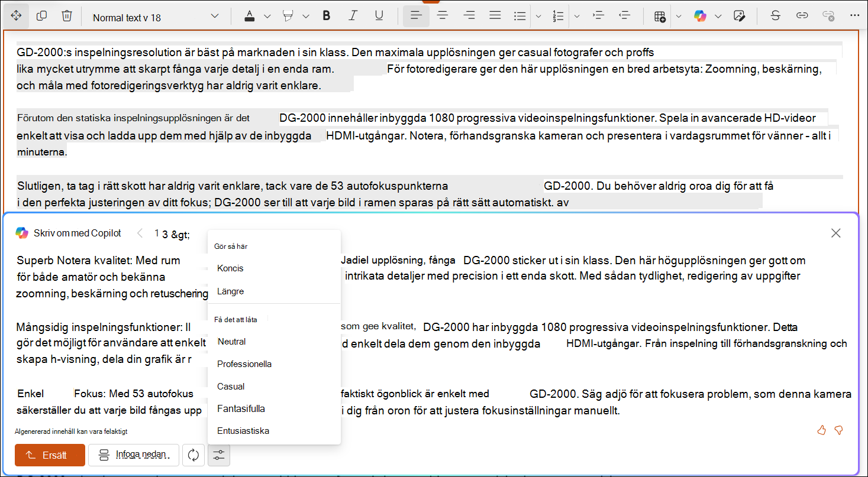868x477 pixels.
Task: Expand the highlight color options arrow
Action: pos(306,17)
